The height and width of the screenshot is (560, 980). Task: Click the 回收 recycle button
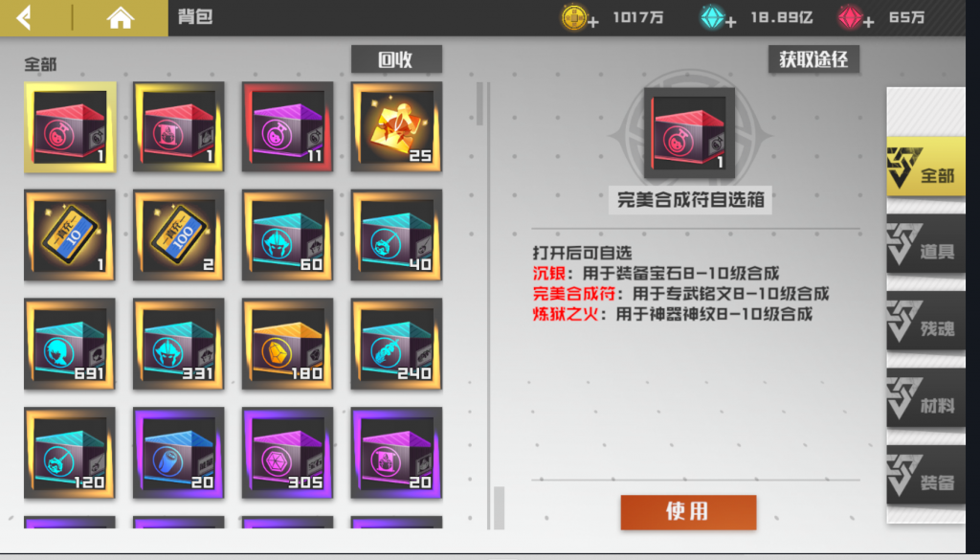point(396,59)
